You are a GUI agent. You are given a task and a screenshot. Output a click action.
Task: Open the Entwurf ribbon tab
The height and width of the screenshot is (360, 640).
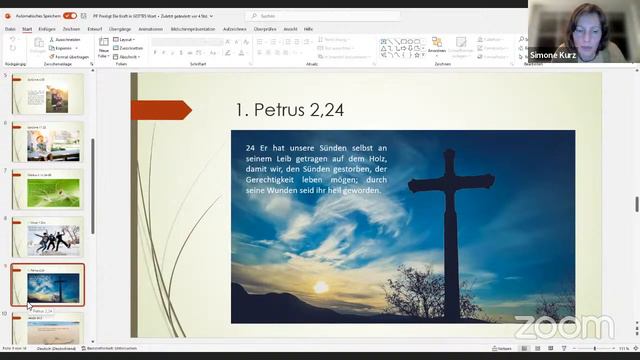tap(95, 29)
